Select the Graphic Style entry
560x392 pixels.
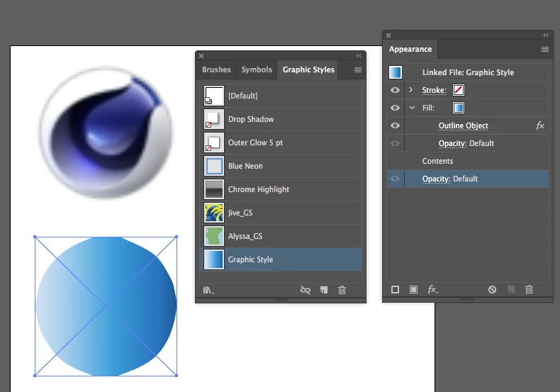281,259
